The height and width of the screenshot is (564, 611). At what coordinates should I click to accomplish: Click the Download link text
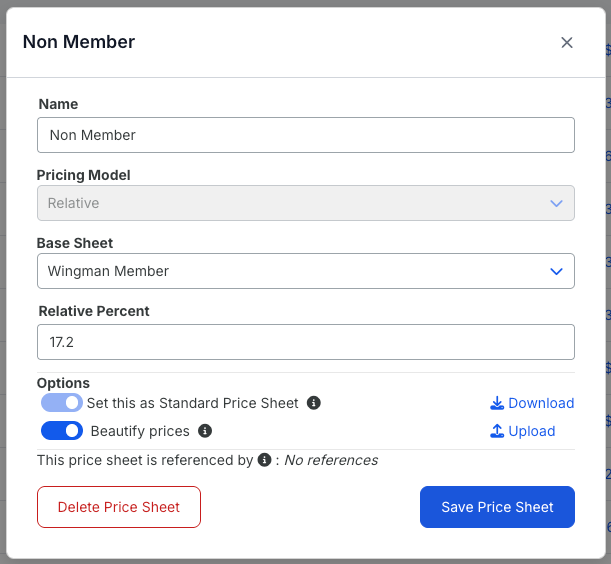pos(541,403)
